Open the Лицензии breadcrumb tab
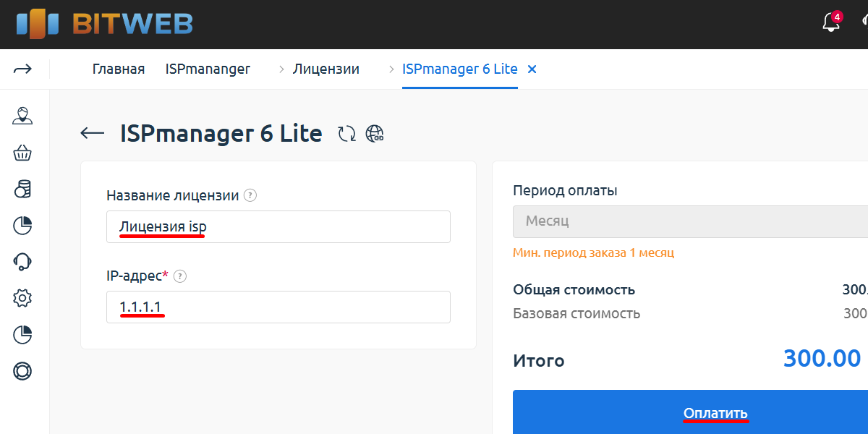This screenshot has width=868, height=434. tap(325, 69)
